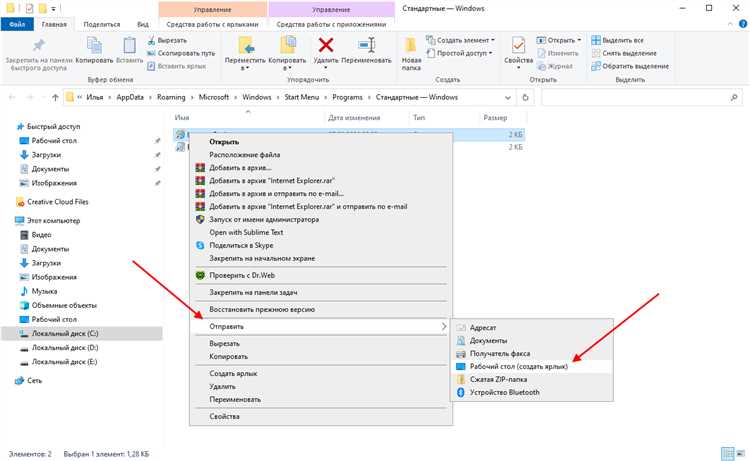Select Локальный диск (D:) in sidebar
This screenshot has width=750, height=461.
[x=64, y=347]
